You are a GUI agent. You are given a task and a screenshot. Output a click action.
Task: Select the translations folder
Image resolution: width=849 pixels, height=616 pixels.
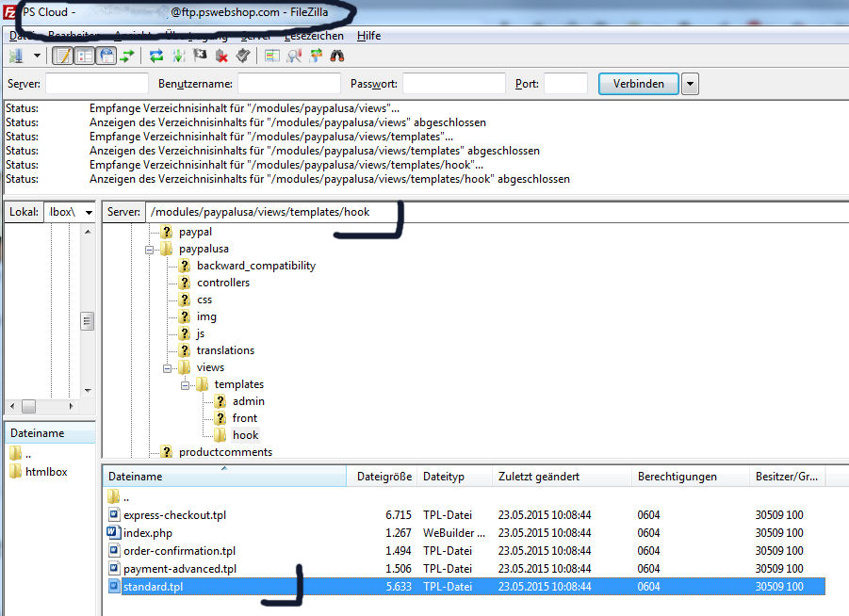point(225,350)
